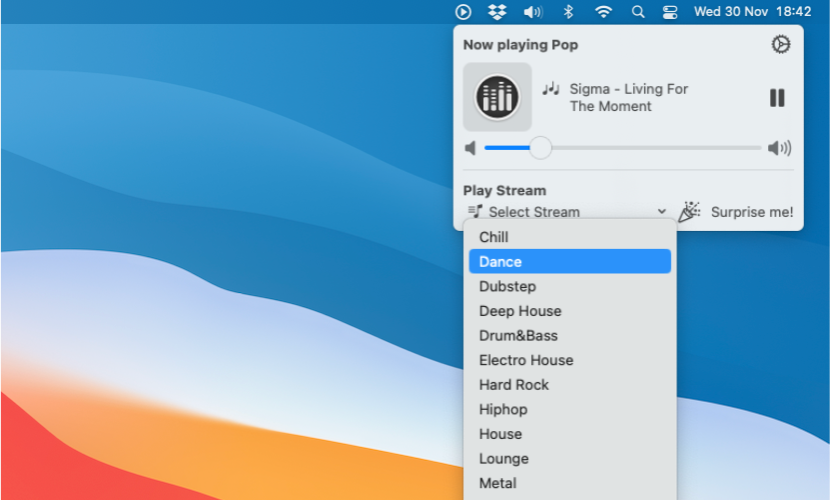
Task: Click the mute speaker icon left of slider
Action: pos(470,148)
